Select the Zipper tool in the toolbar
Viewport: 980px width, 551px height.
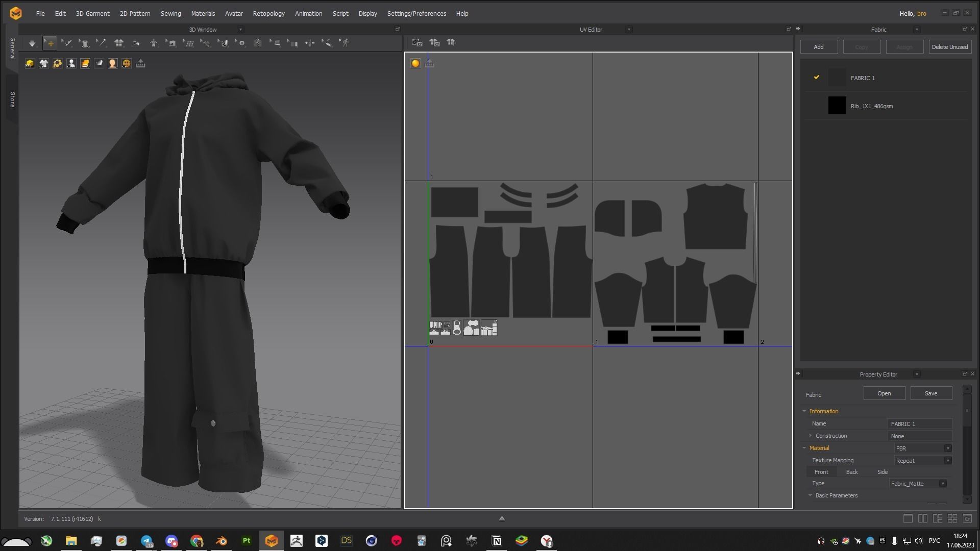click(258, 43)
